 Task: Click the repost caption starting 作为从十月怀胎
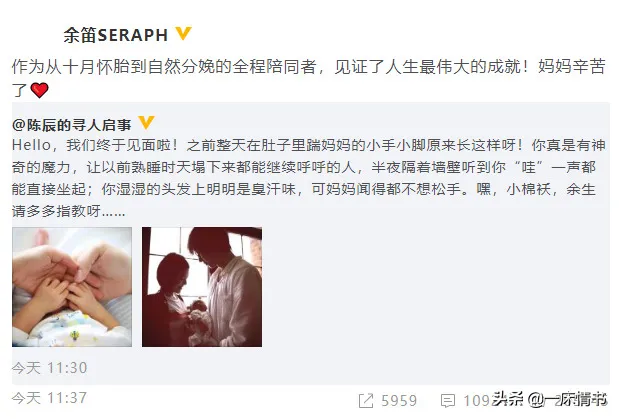tap(308, 78)
